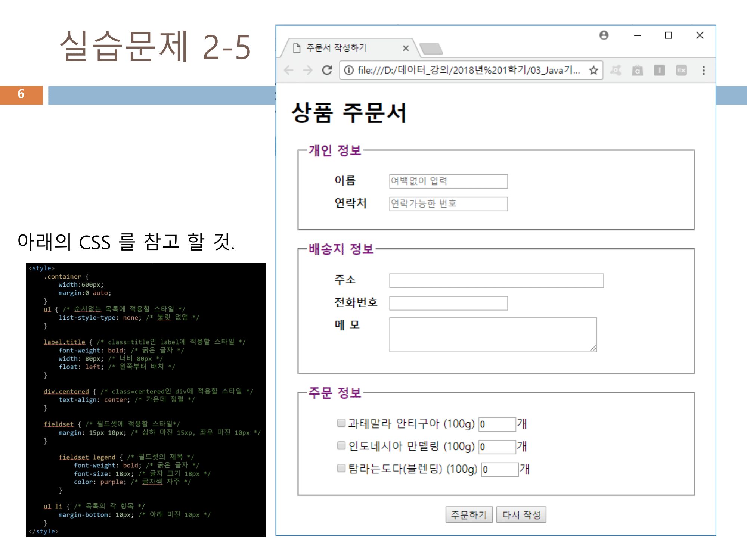Click the browser forward arrow

point(308,70)
